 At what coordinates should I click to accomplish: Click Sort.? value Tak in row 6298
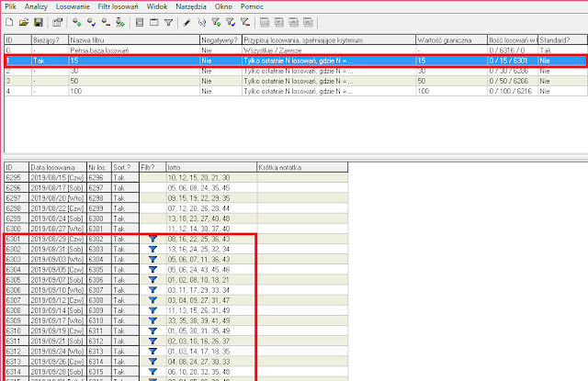point(125,207)
